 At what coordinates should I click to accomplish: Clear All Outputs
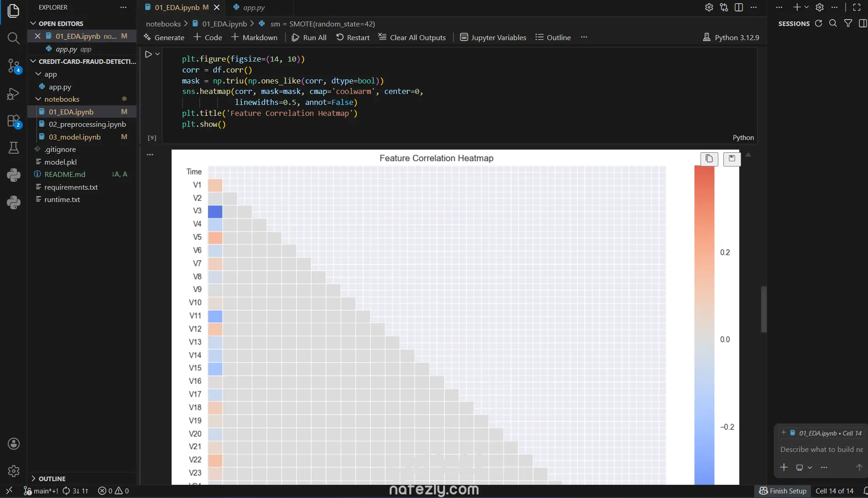[x=412, y=37]
